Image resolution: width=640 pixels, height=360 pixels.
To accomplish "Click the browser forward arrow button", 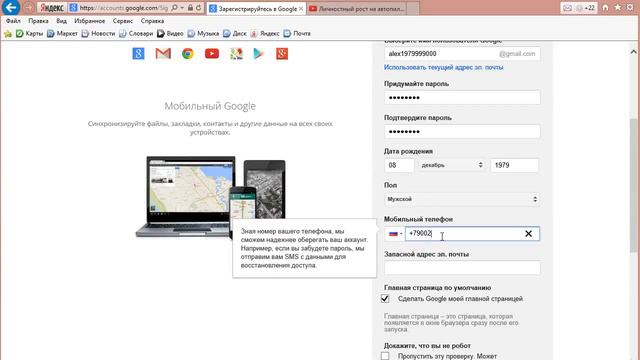I will (28, 8).
